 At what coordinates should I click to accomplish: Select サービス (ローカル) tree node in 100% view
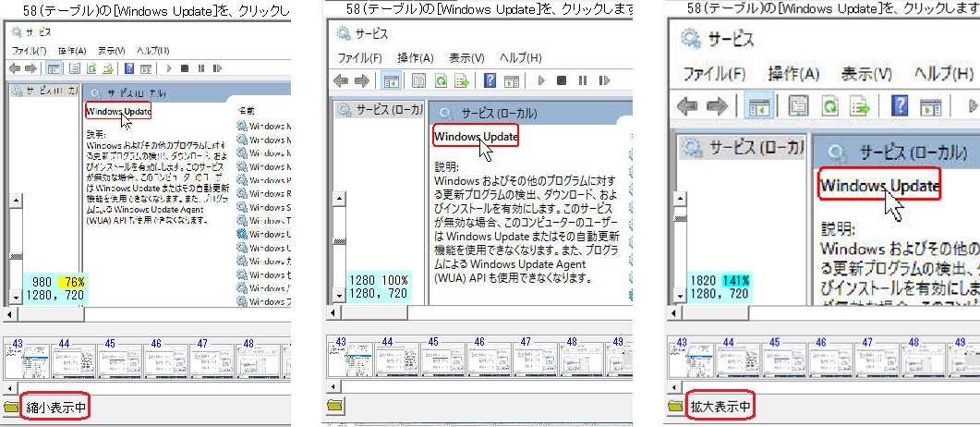point(380,111)
